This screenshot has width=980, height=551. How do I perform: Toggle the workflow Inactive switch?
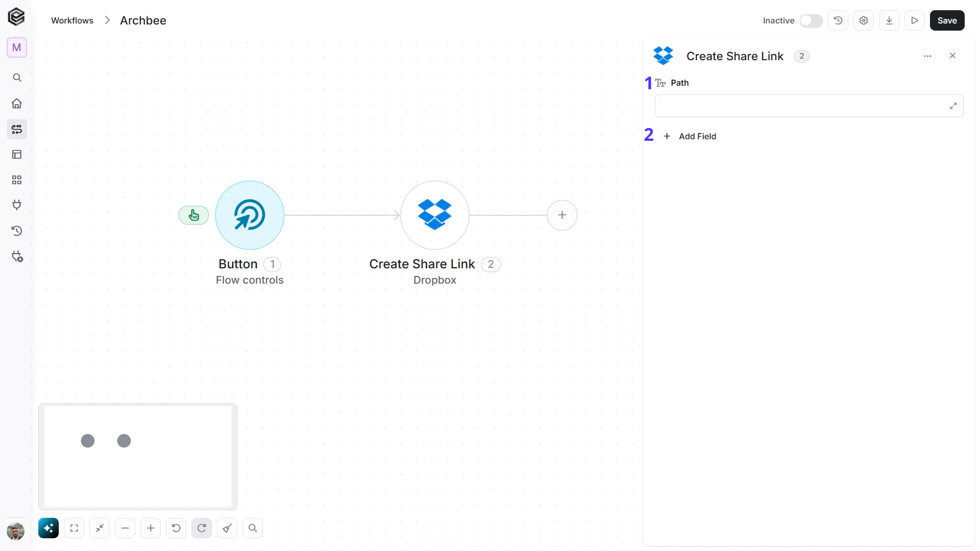811,20
